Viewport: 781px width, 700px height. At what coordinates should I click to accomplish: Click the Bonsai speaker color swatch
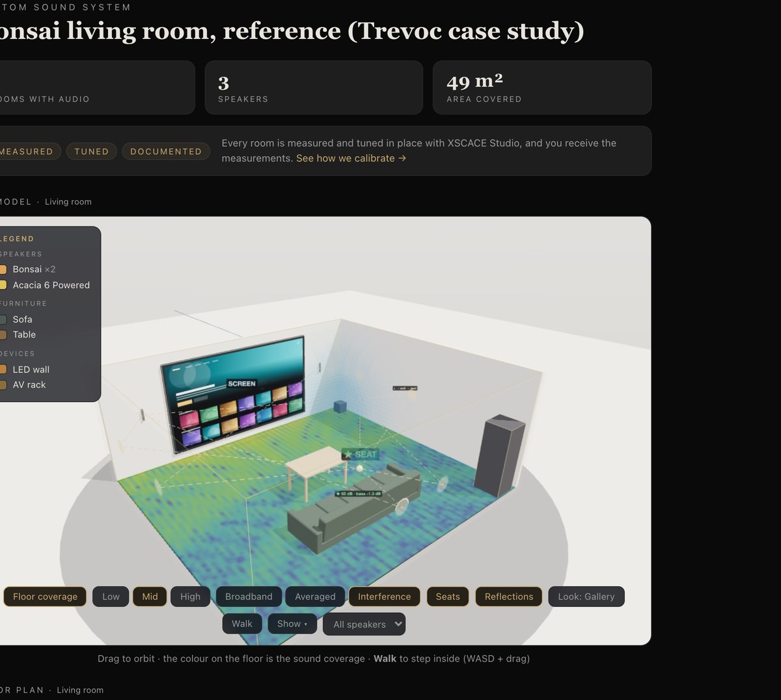click(x=3, y=269)
